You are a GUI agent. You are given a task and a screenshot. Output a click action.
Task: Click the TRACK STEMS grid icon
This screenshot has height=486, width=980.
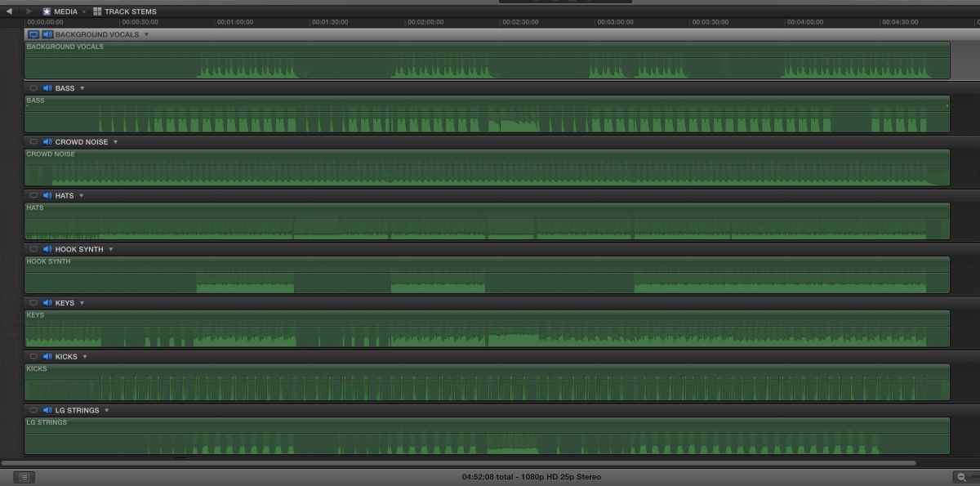pyautogui.click(x=97, y=11)
